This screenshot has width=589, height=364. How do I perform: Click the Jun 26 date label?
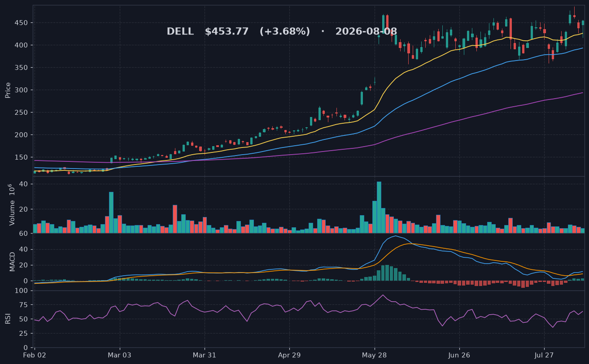coord(459,355)
